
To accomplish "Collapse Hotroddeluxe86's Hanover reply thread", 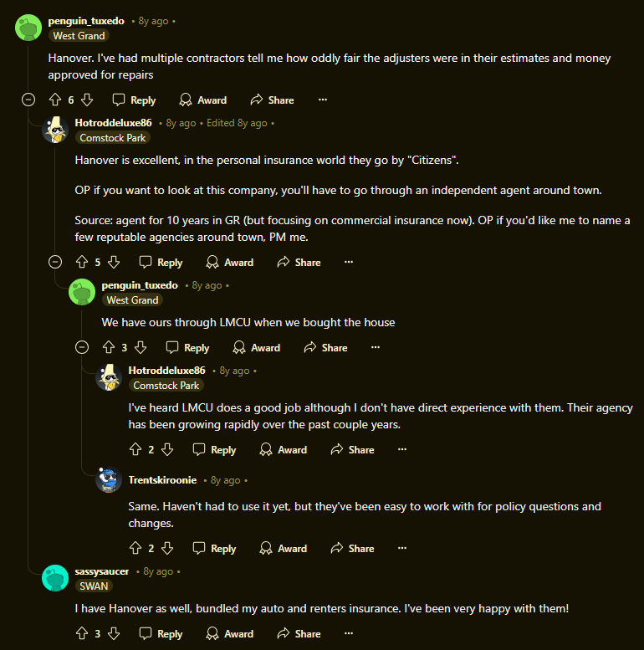I will pyautogui.click(x=55, y=262).
